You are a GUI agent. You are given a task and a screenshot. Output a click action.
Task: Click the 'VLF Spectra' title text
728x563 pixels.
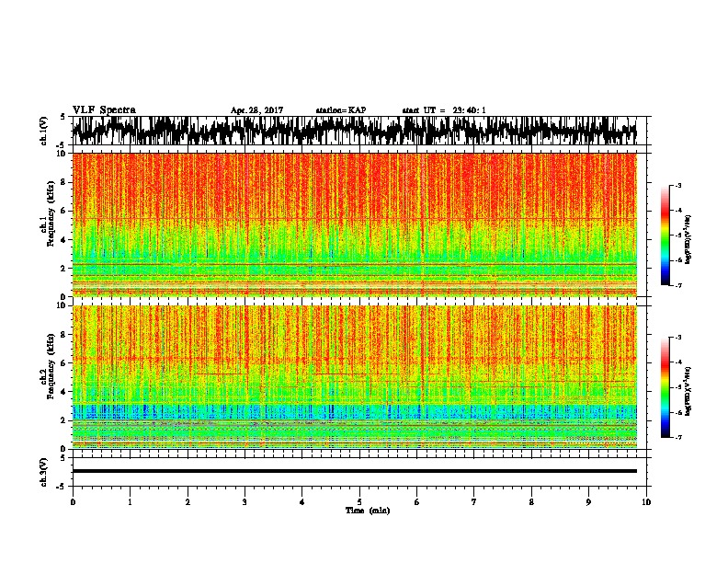click(x=105, y=110)
